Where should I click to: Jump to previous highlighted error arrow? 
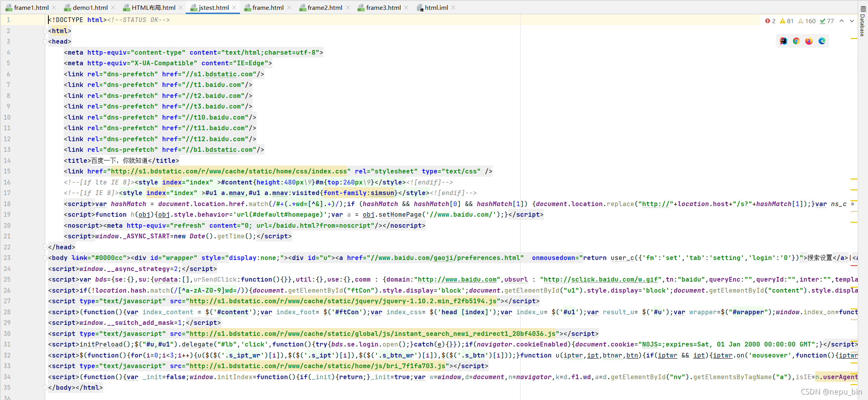842,21
